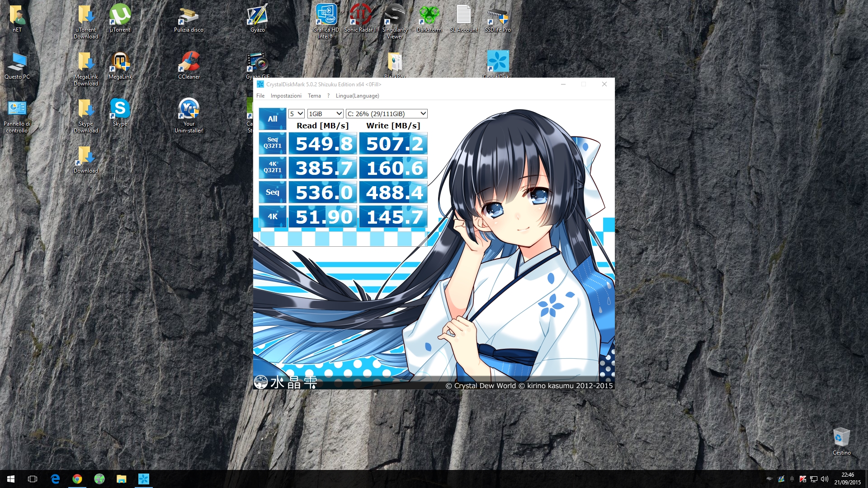
Task: Click the All benchmark button
Action: [x=272, y=119]
